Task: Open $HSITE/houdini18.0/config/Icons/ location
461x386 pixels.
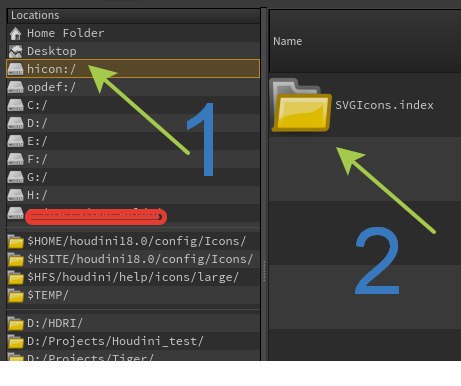Action: (x=133, y=259)
